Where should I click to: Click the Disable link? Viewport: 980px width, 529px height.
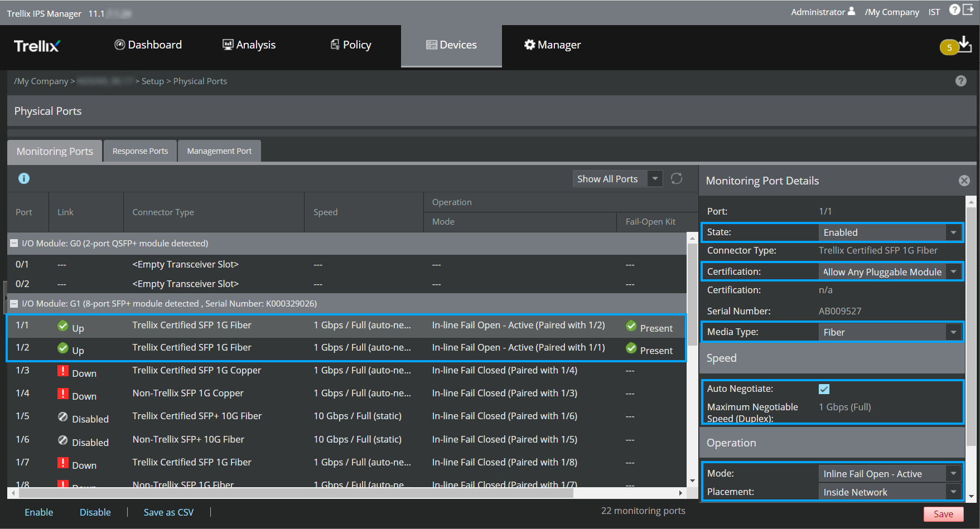95,512
